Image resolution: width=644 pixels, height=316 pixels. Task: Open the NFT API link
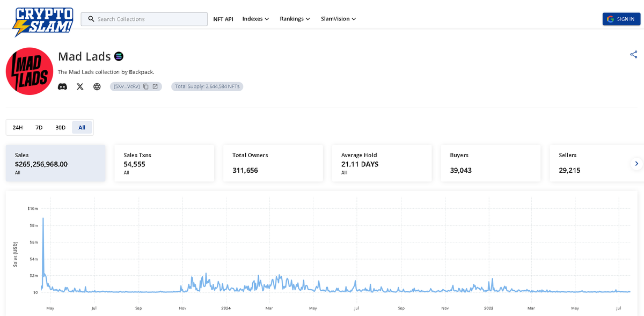pyautogui.click(x=223, y=19)
